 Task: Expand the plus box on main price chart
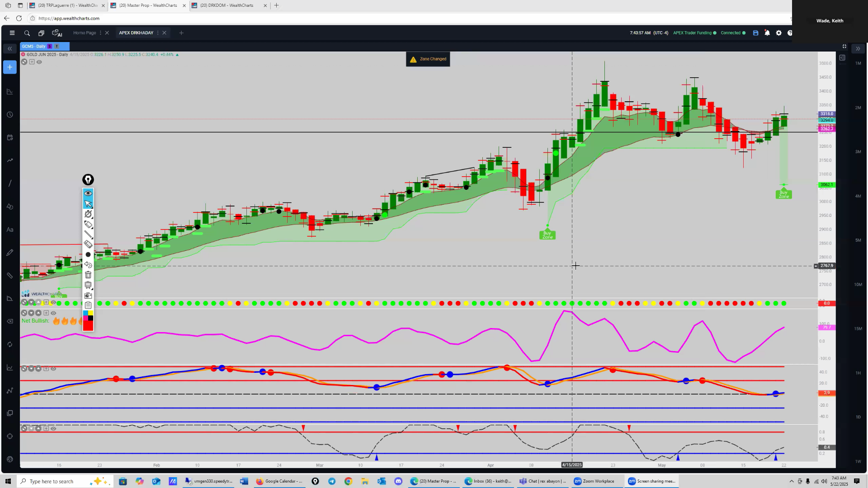[32, 62]
